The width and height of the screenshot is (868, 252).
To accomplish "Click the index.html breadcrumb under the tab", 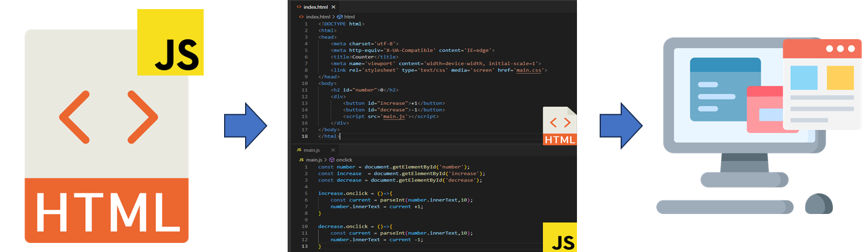I will point(318,17).
